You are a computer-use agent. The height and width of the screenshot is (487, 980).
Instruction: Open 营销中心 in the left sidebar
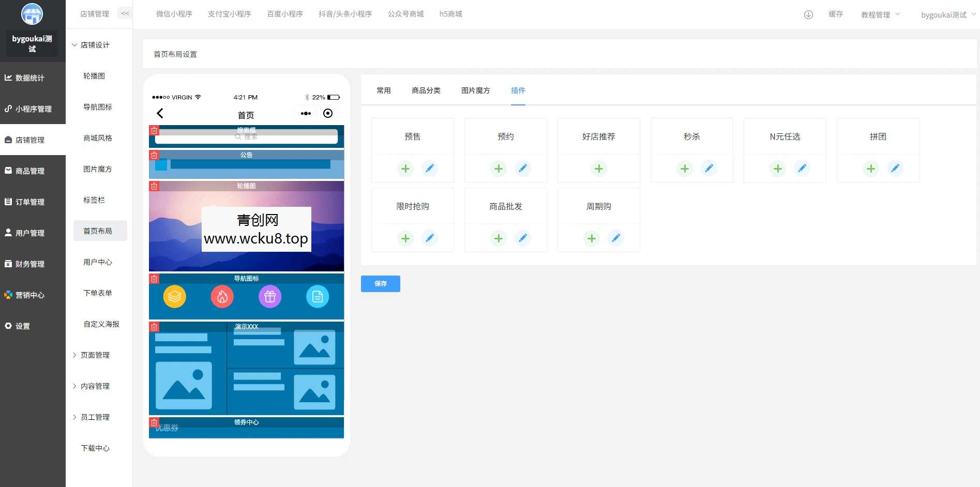coord(29,295)
